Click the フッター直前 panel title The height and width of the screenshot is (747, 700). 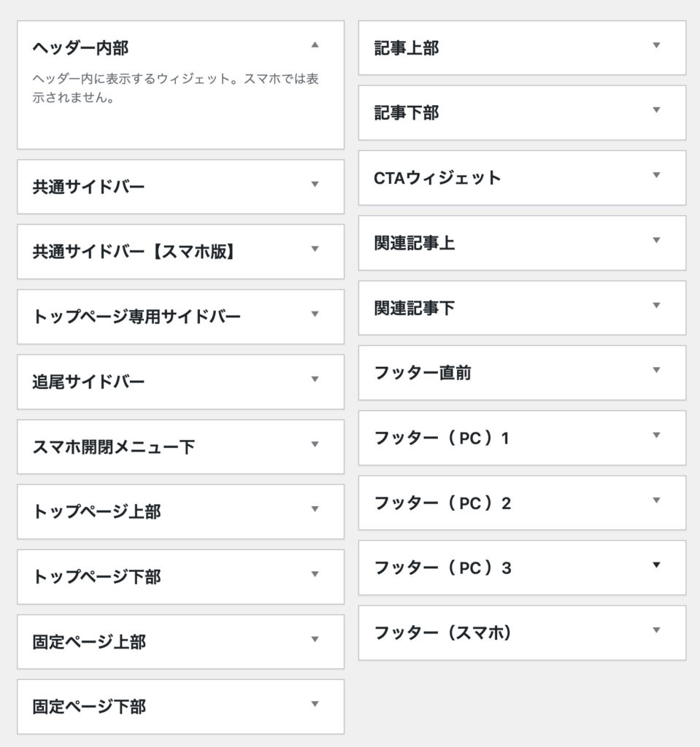click(422, 373)
